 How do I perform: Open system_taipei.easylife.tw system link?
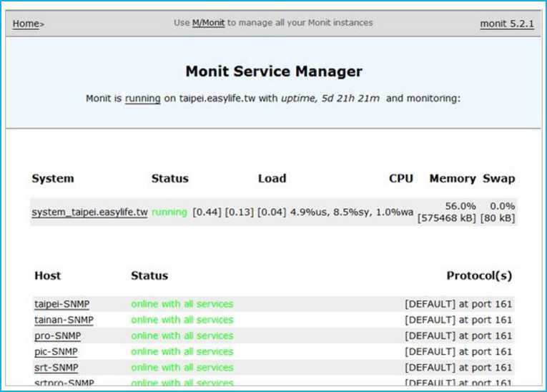89,212
